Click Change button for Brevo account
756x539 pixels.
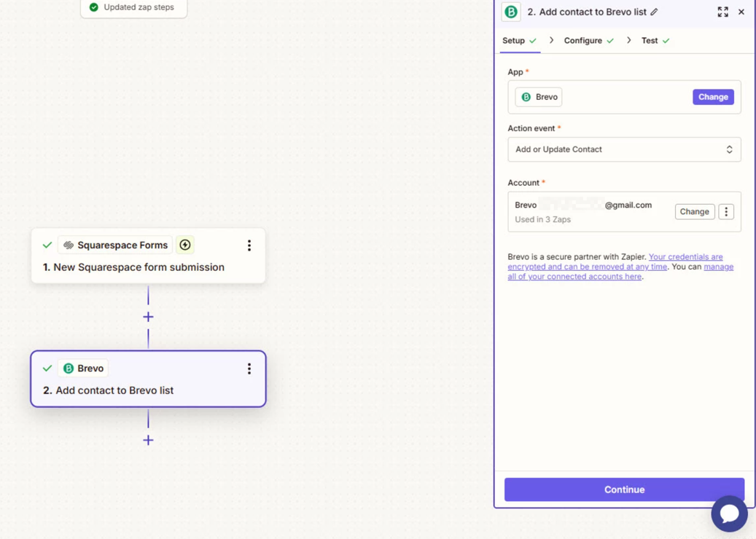click(x=694, y=212)
